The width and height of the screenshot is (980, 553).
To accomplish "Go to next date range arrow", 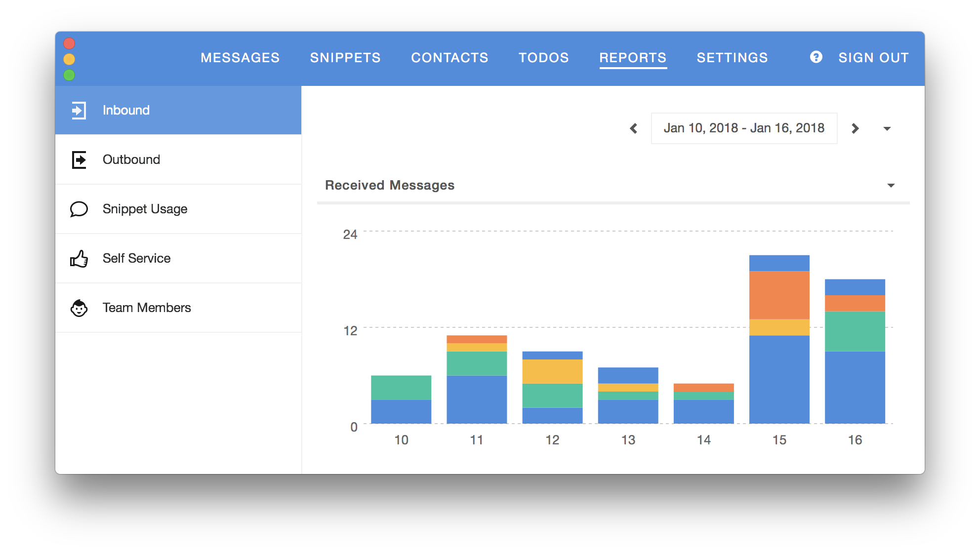I will tap(855, 128).
